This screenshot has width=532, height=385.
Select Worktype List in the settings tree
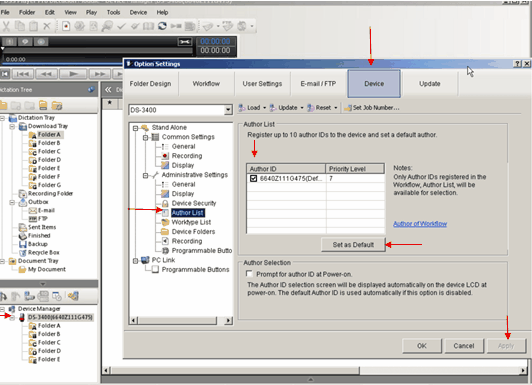pyautogui.click(x=191, y=223)
